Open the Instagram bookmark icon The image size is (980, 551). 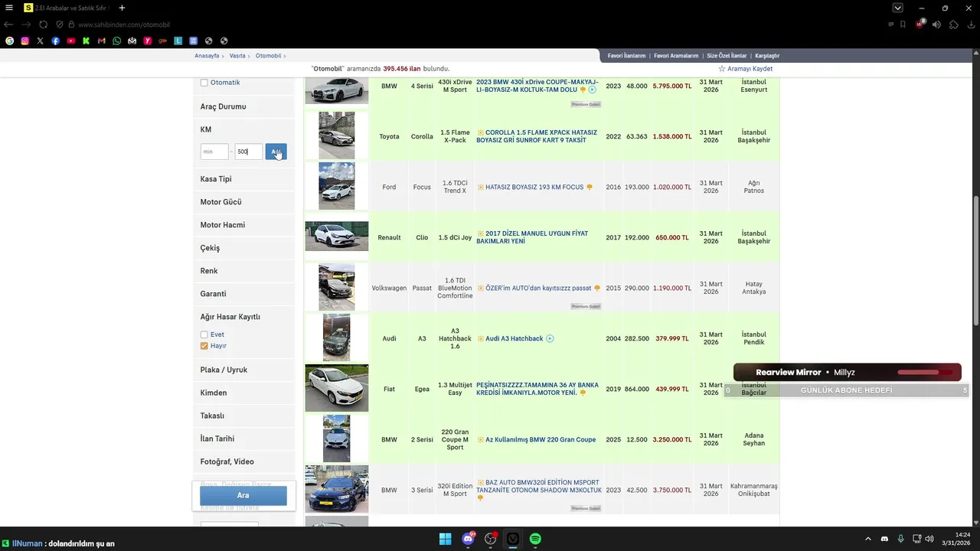24,41
